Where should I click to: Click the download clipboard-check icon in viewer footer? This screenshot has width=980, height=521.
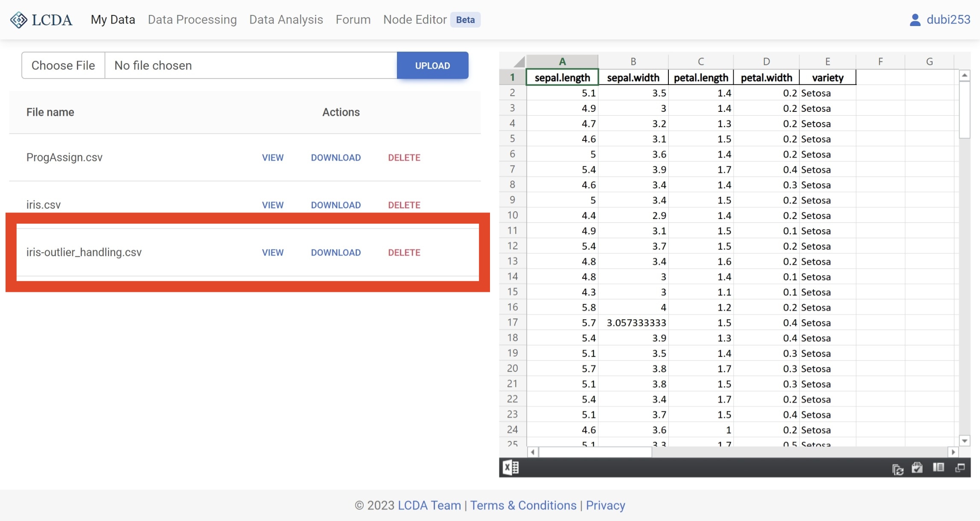coord(917,468)
